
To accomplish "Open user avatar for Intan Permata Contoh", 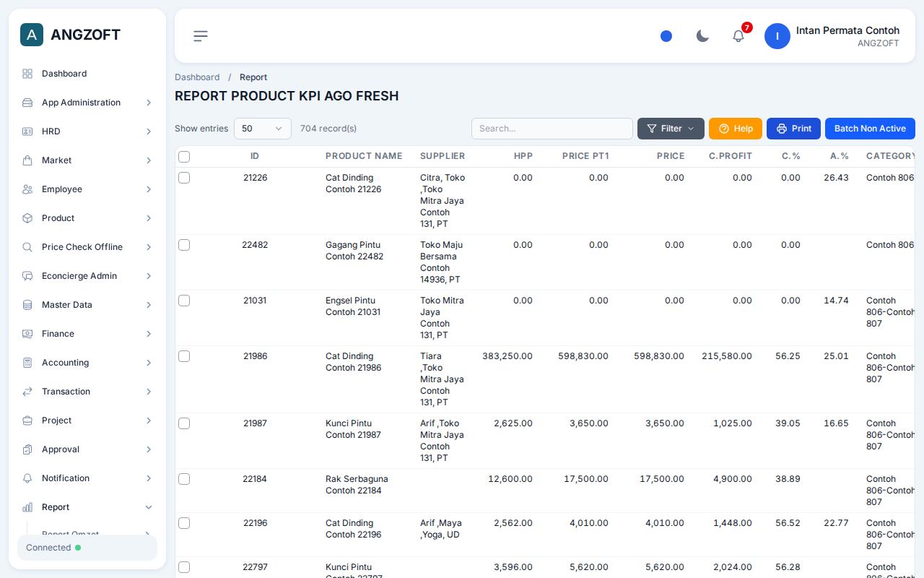I will tap(777, 36).
